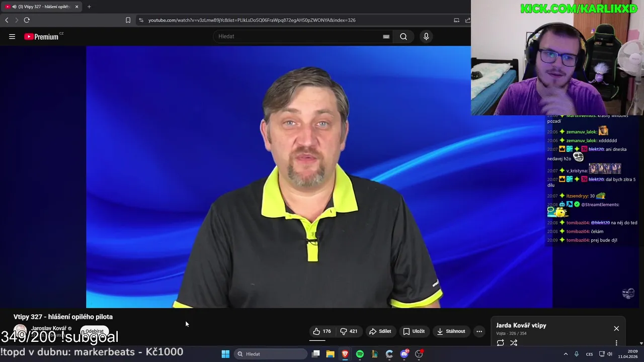Screen dimensions: 644x362
Task: Open the cast media icon in address bar
Action: pyautogui.click(x=456, y=20)
